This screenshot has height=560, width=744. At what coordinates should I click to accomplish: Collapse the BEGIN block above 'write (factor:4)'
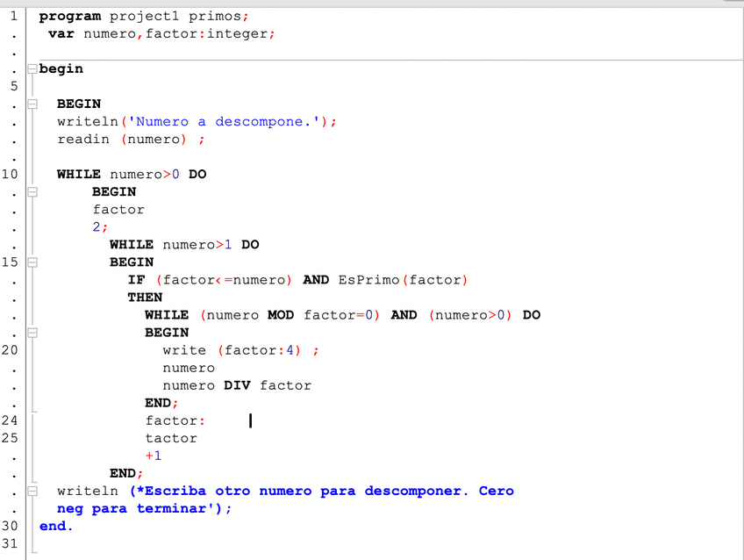[x=32, y=333]
